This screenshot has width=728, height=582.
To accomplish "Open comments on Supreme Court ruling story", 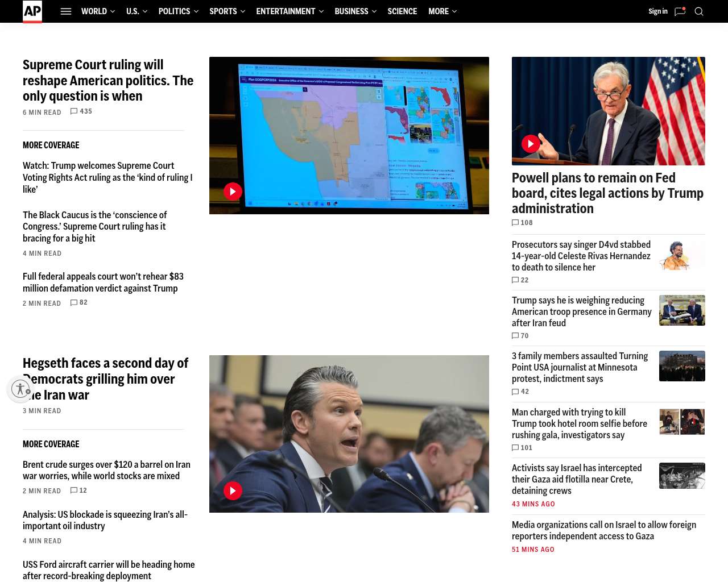I will point(81,111).
